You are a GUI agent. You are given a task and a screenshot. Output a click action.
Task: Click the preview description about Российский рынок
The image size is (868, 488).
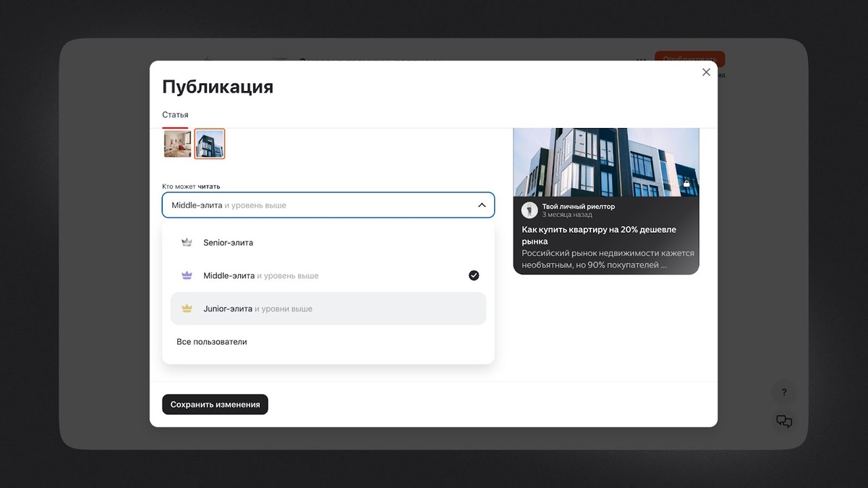pyautogui.click(x=608, y=260)
